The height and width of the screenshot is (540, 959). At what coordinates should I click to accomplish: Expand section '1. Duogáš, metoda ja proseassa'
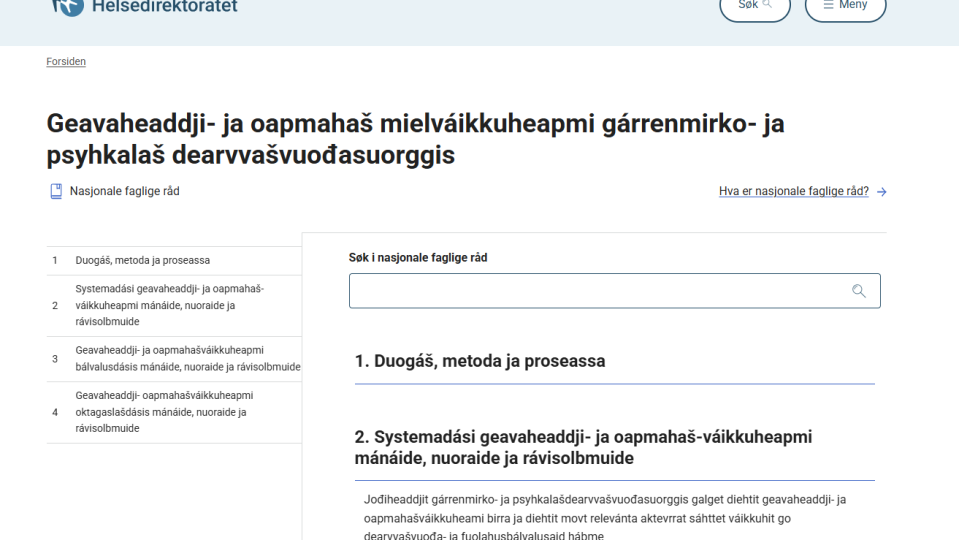pos(479,361)
